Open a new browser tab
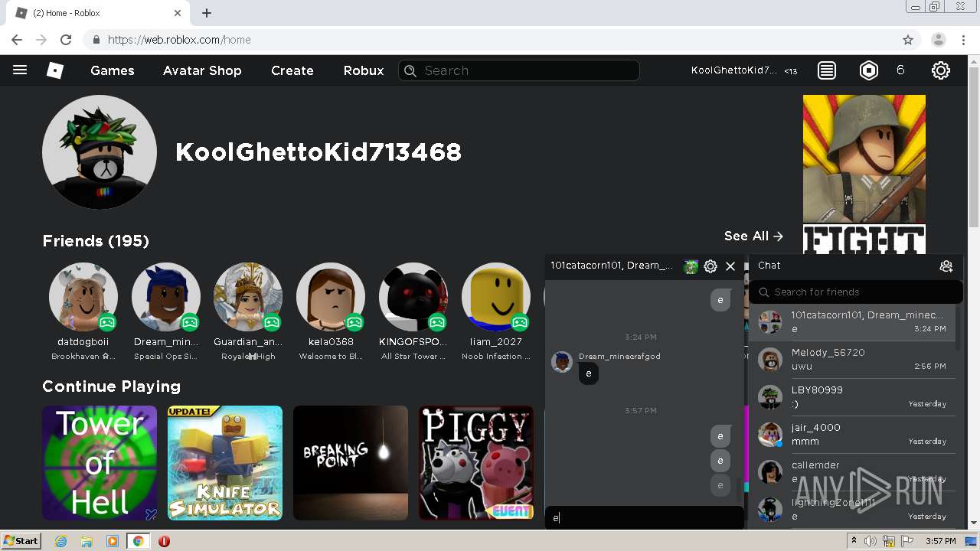Image resolution: width=980 pixels, height=551 pixels. [x=207, y=13]
